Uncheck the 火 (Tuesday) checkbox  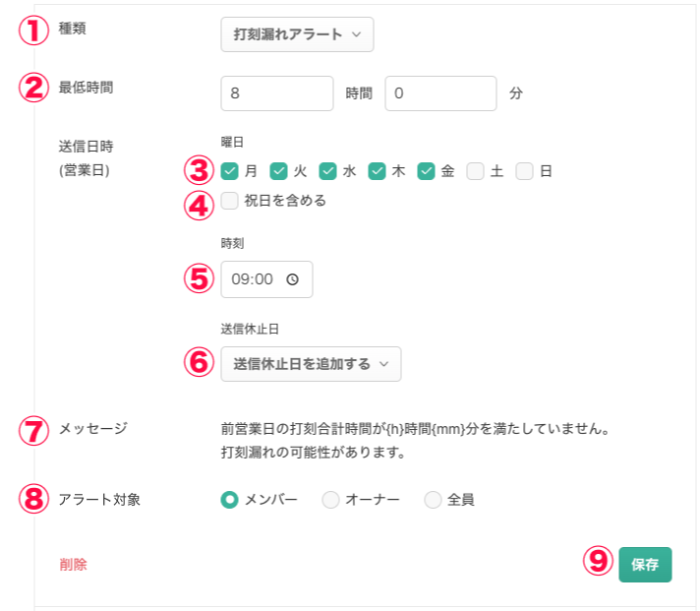[279, 171]
